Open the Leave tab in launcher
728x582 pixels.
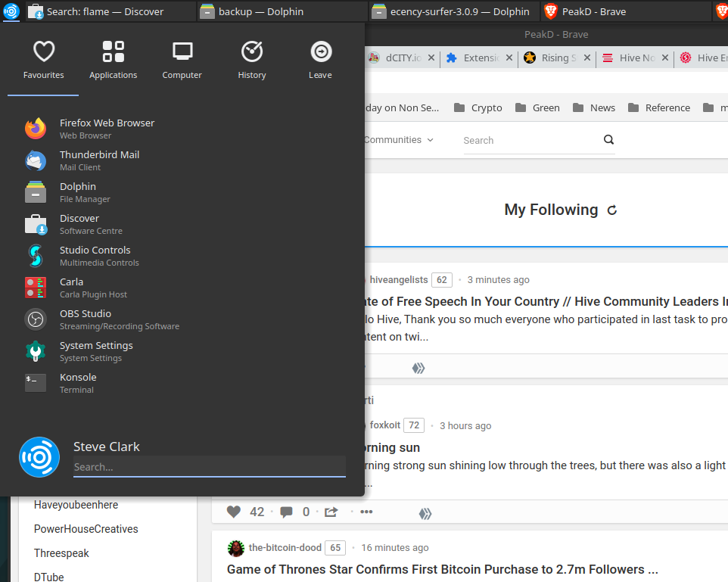click(x=320, y=61)
